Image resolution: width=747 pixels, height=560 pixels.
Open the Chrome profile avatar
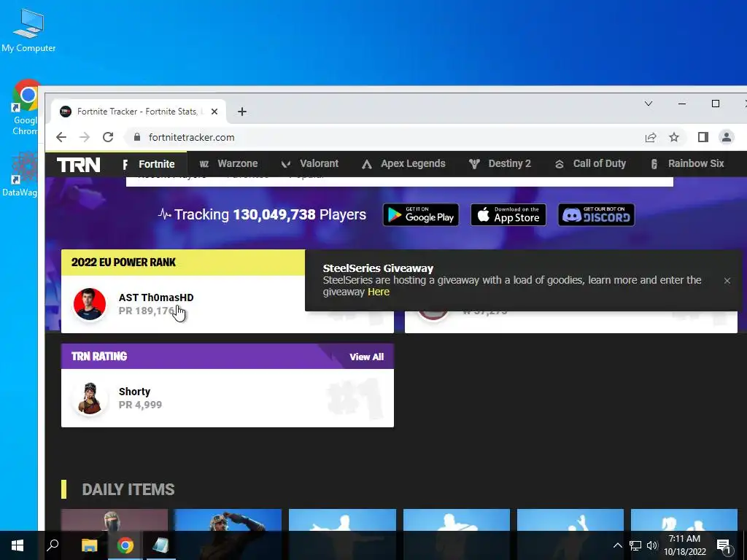[x=726, y=137]
